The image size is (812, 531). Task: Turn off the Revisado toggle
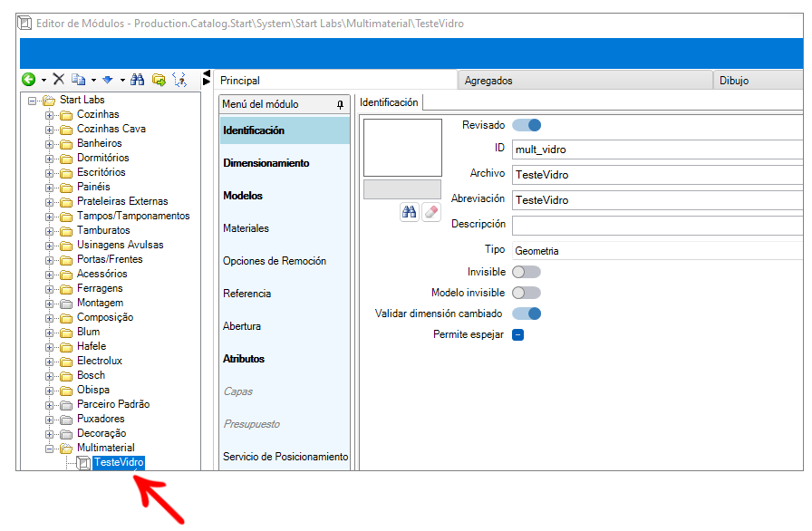527,125
